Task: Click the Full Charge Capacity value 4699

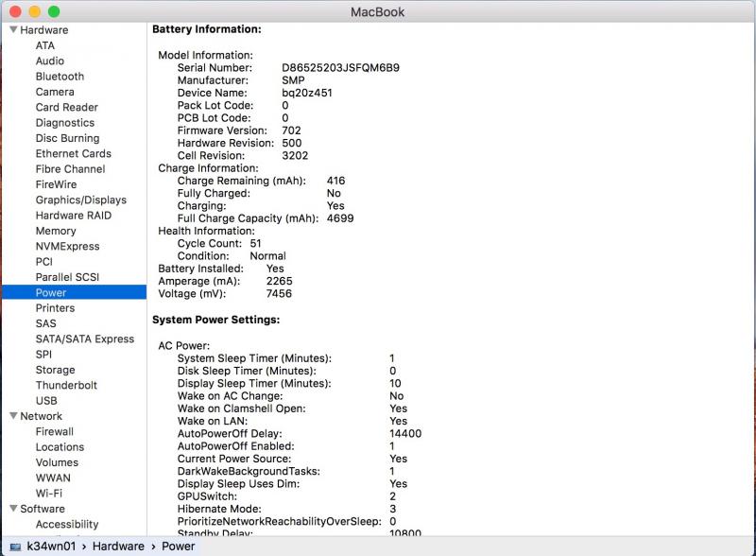Action: (340, 218)
